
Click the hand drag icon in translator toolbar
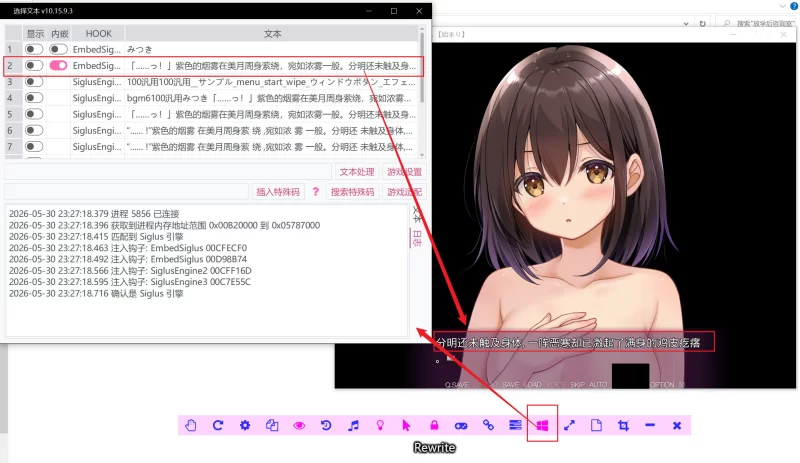click(191, 425)
